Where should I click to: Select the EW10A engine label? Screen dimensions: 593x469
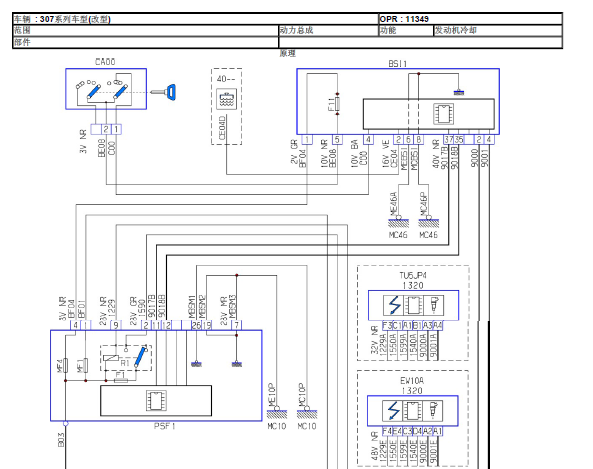(x=412, y=381)
